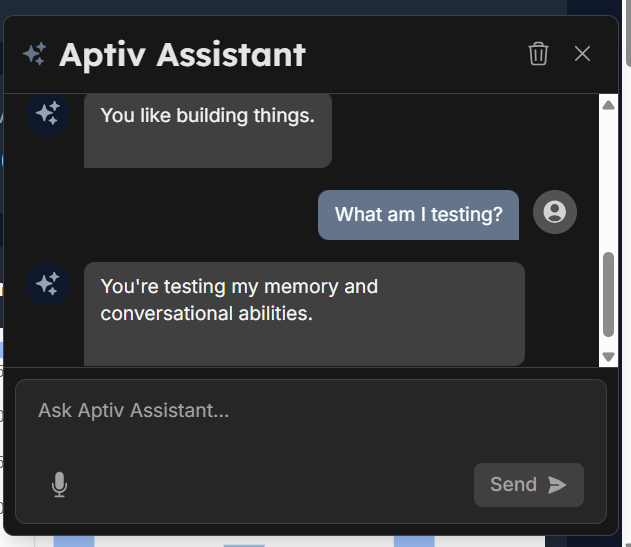
Task: Click assistant avatar beside 'You like building things'
Action: [x=48, y=113]
